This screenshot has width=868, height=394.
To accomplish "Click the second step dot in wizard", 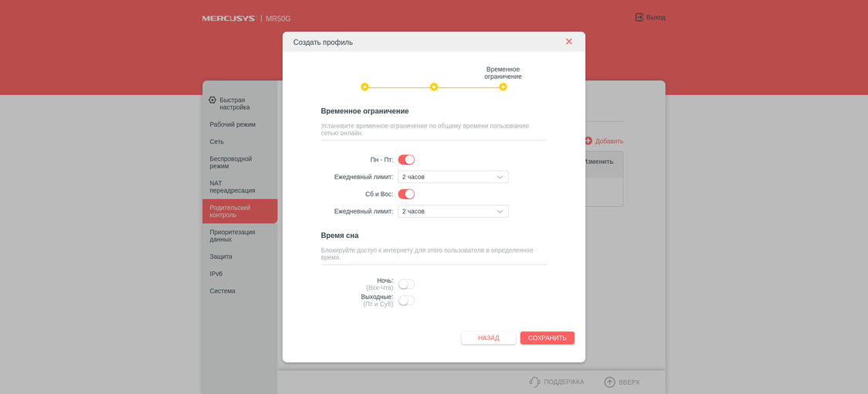I will click(434, 87).
